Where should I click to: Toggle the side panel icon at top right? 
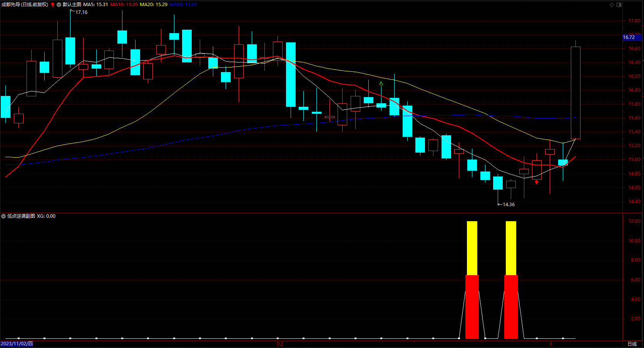pyautogui.click(x=619, y=5)
